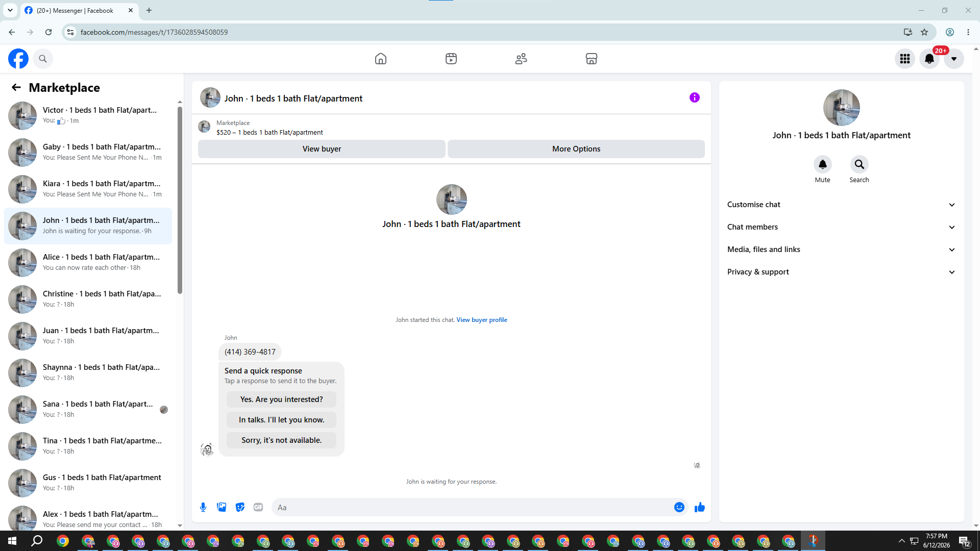View site information icon in address bar
This screenshot has width=980, height=551.
tap(70, 32)
